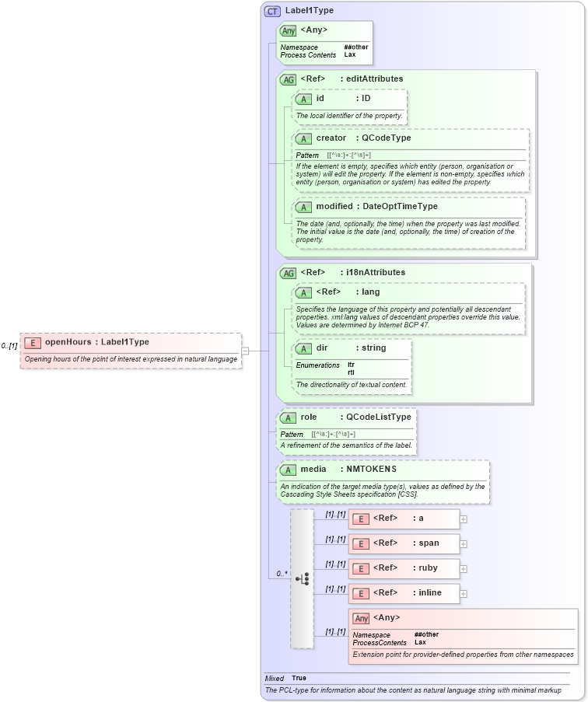Click the NMTOKENS type name
This screenshot has height=702, width=588.
click(x=371, y=470)
